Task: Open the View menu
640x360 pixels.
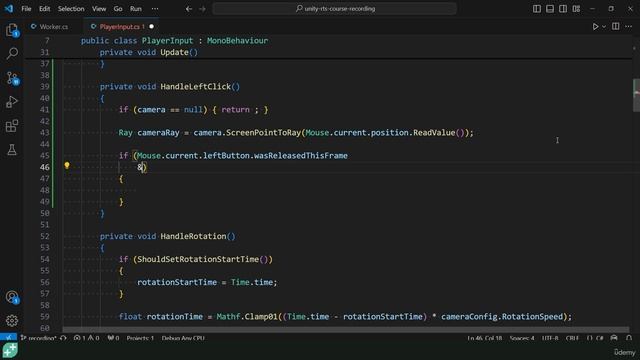Action: (99, 9)
